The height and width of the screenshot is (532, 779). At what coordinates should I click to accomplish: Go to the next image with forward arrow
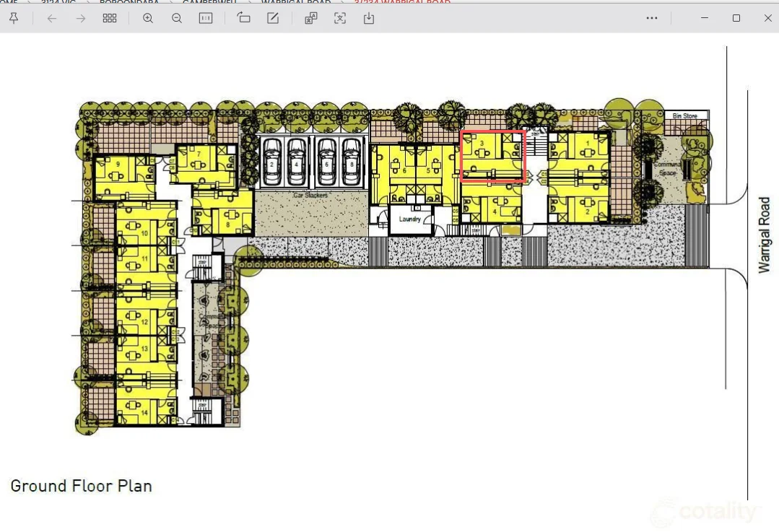(80, 18)
